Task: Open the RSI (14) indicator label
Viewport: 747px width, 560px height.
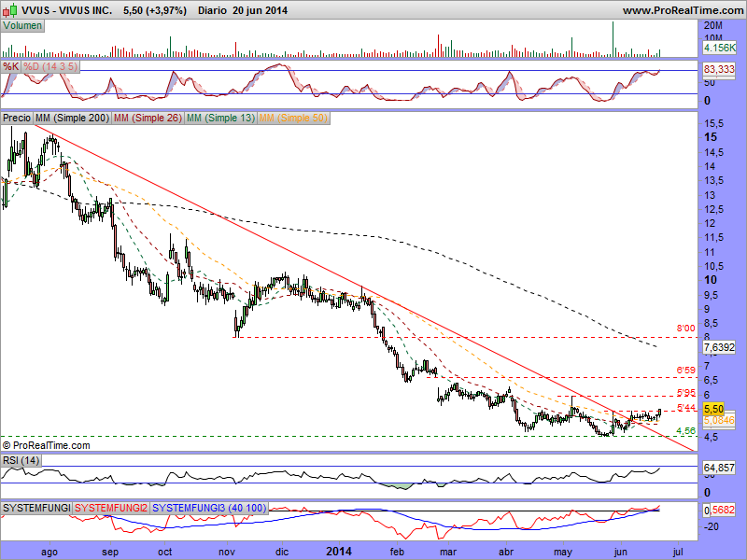Action: click(x=21, y=460)
